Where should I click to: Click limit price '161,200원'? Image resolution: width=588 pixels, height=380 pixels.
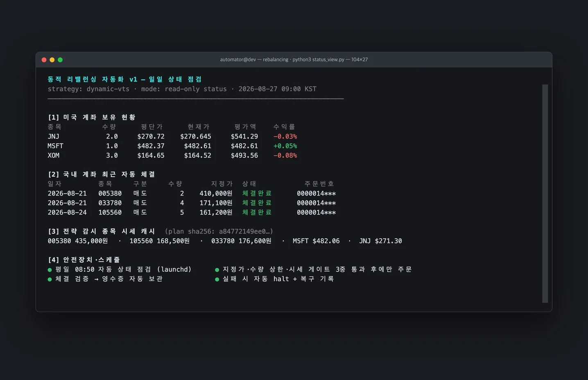216,212
